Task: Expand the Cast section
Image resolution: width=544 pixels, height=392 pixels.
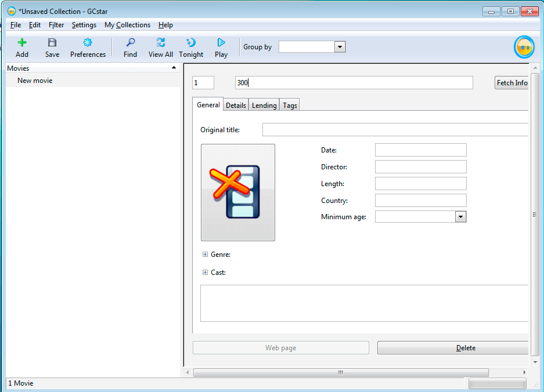Action: 204,272
